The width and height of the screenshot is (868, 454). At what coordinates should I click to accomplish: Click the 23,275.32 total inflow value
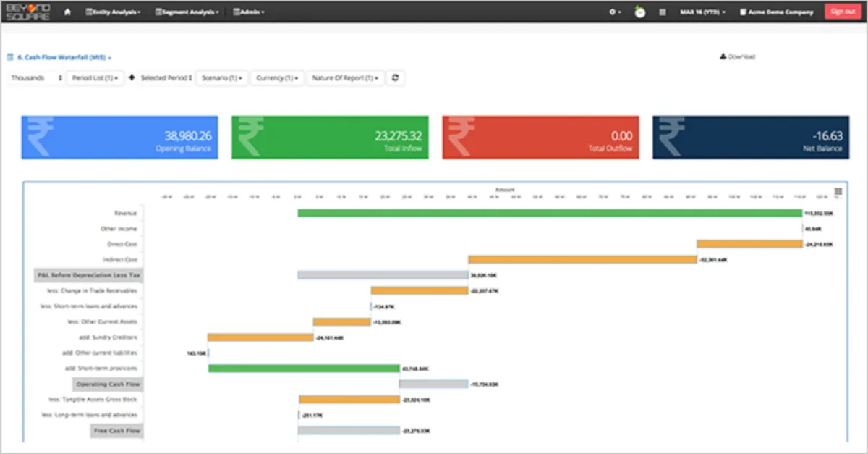399,135
